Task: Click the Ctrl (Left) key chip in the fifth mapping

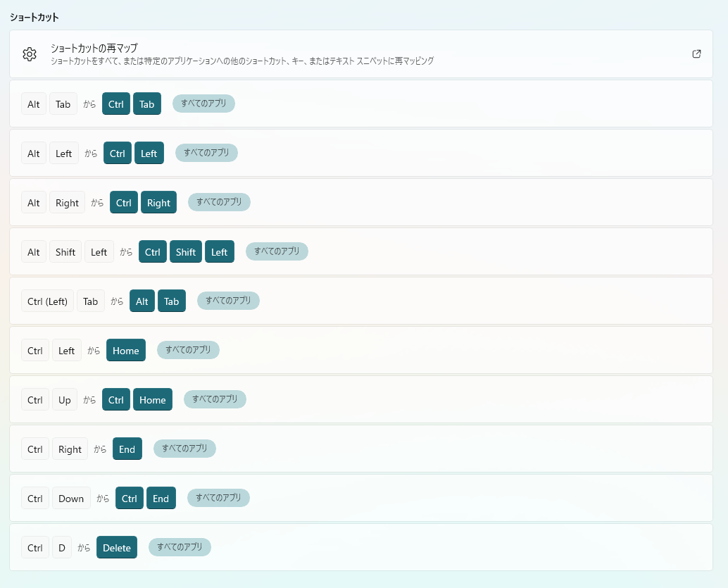Action: coord(46,301)
